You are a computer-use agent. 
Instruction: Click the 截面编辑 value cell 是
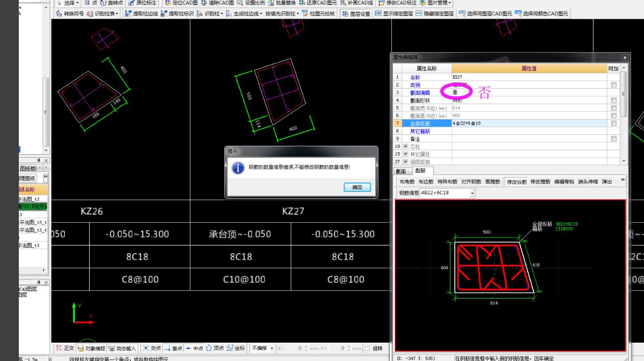click(x=530, y=93)
